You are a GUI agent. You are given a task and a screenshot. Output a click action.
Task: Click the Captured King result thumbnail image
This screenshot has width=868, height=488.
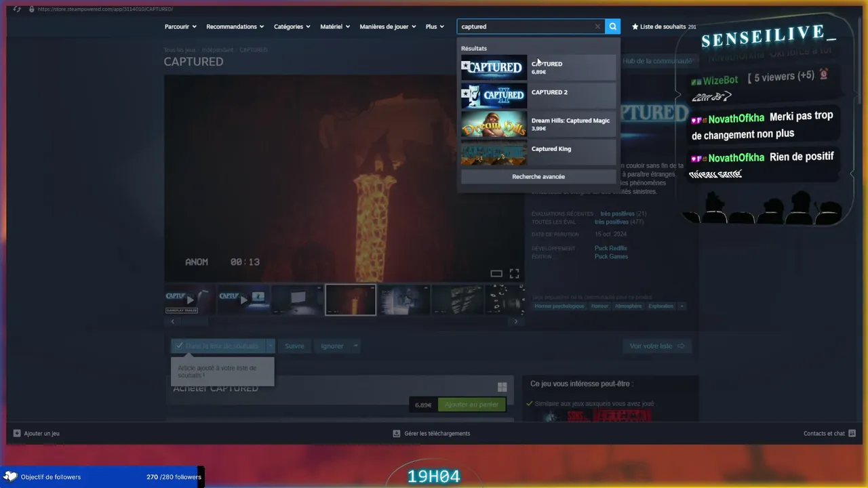(494, 152)
